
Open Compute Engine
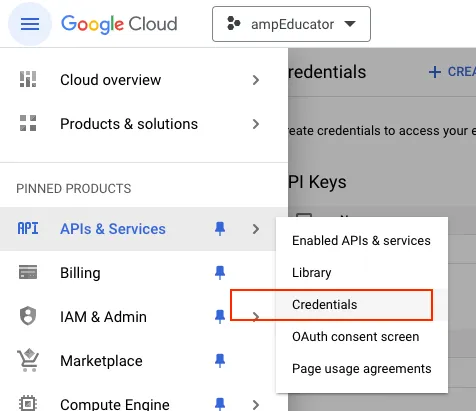(x=115, y=404)
